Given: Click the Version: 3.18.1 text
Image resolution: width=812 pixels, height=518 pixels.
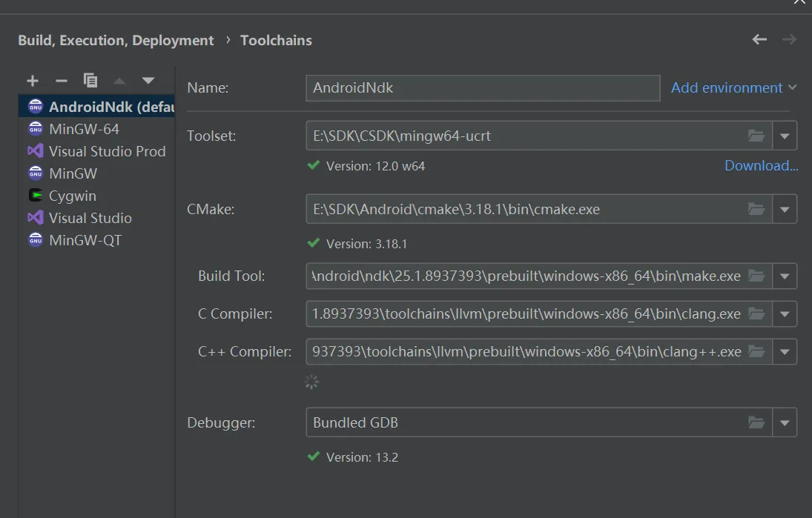Looking at the screenshot, I should pos(366,244).
